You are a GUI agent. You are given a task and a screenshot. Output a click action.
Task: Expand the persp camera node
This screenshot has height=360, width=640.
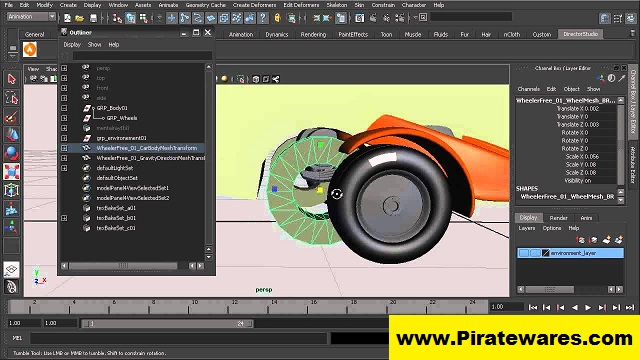click(x=64, y=68)
